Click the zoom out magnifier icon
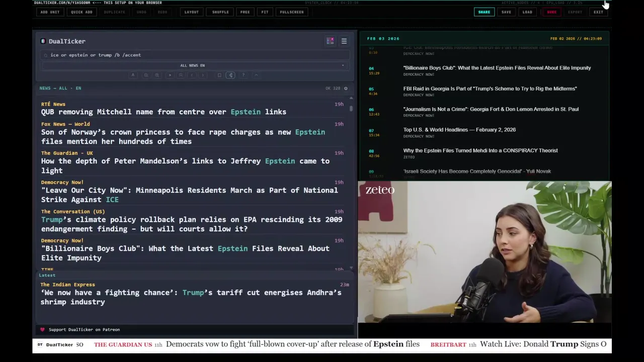Viewport: 644px width, 362px height. (146, 75)
